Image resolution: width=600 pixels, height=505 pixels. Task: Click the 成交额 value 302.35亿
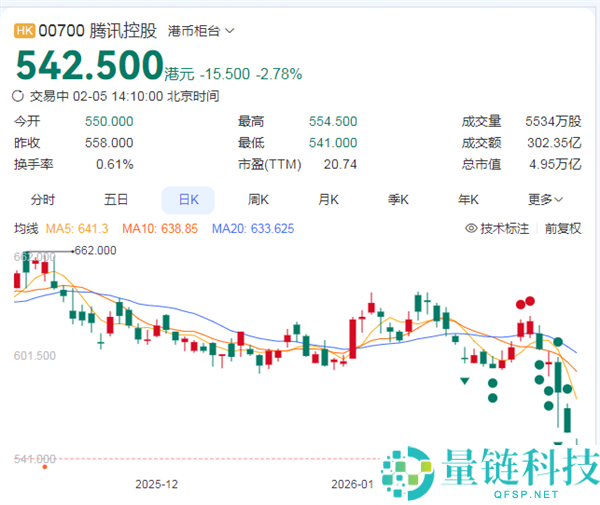coord(554,143)
